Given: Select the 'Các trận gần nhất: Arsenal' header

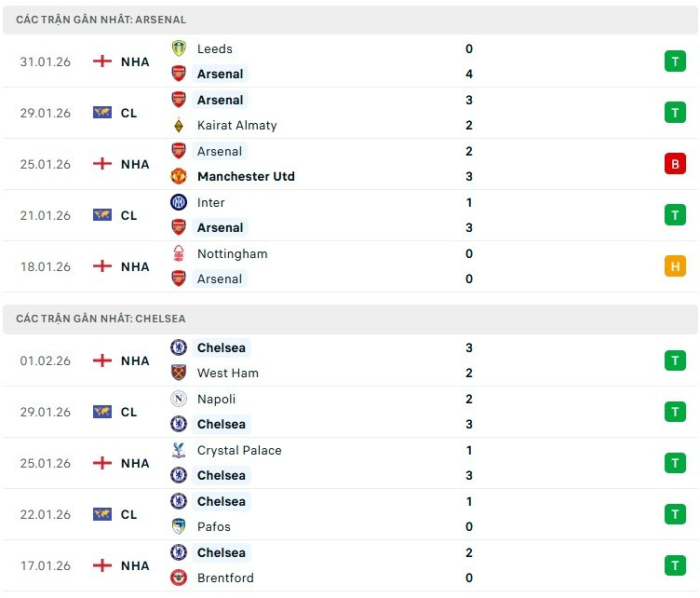Looking at the screenshot, I should pyautogui.click(x=101, y=20).
